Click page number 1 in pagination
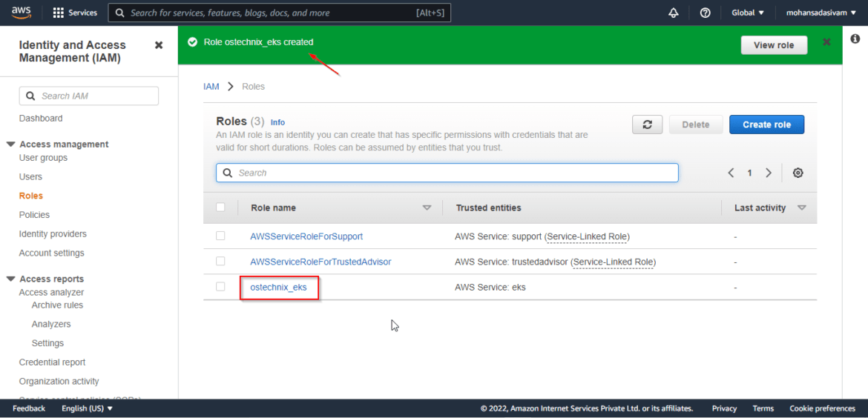Image resolution: width=868 pixels, height=418 pixels. (749, 173)
